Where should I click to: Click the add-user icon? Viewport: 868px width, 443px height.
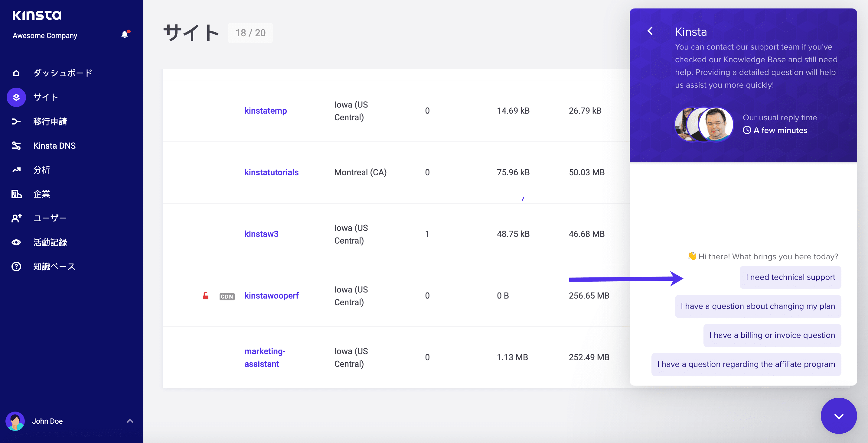pyautogui.click(x=16, y=218)
